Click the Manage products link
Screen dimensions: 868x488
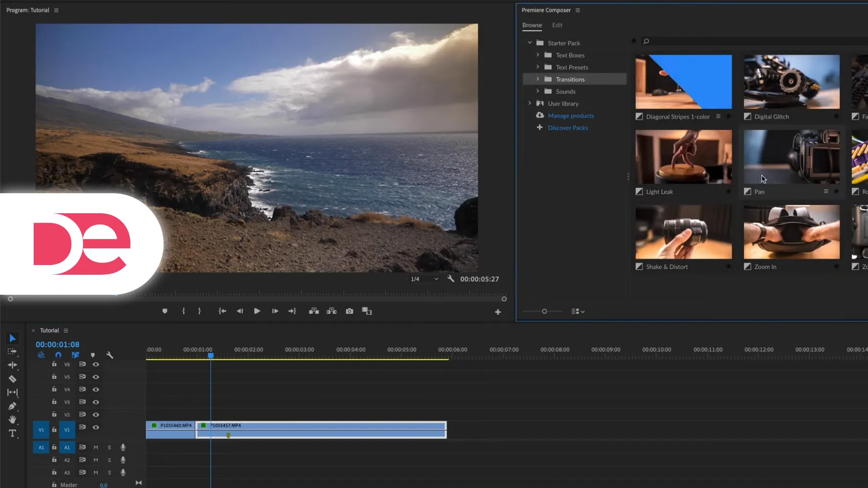[571, 116]
